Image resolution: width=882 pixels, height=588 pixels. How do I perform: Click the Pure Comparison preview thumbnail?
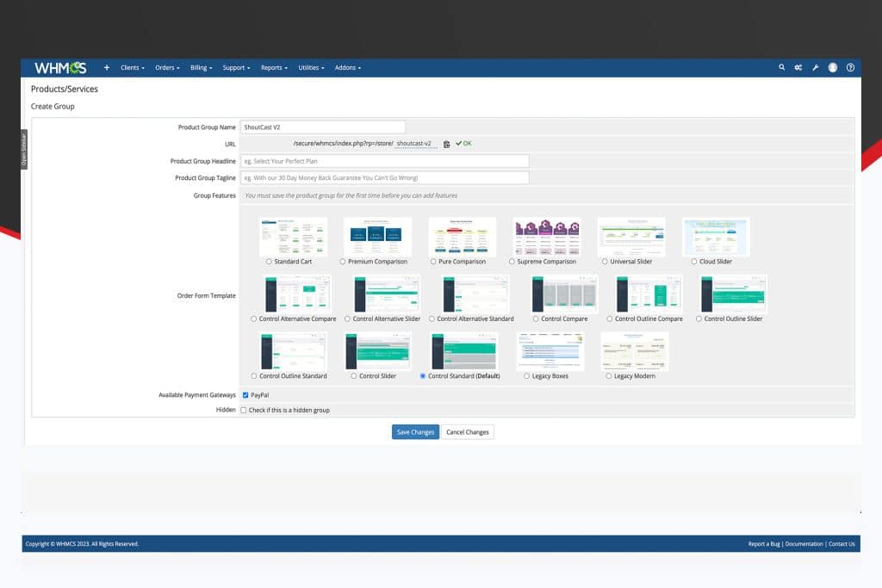click(x=462, y=237)
